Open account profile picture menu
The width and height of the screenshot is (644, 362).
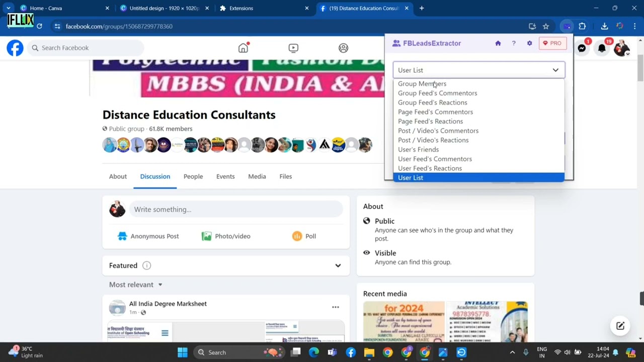(x=622, y=48)
